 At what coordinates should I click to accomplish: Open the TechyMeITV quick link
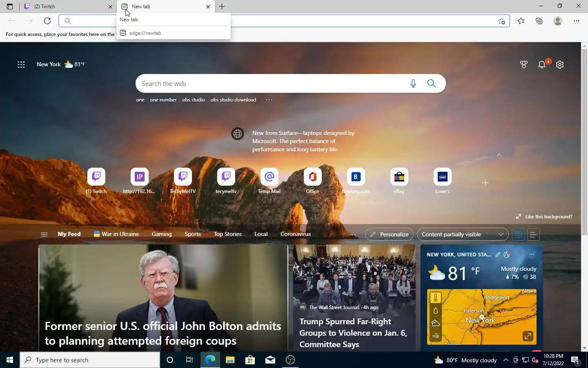pyautogui.click(x=183, y=181)
